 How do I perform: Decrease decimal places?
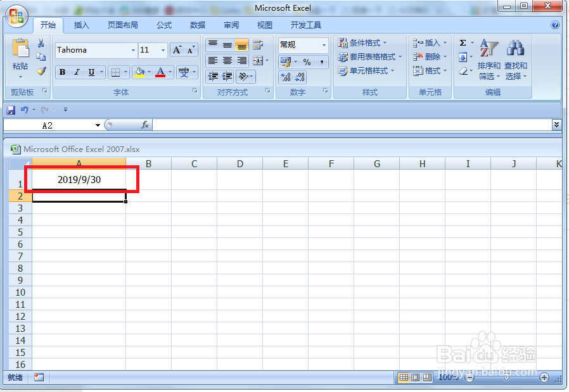tap(300, 77)
